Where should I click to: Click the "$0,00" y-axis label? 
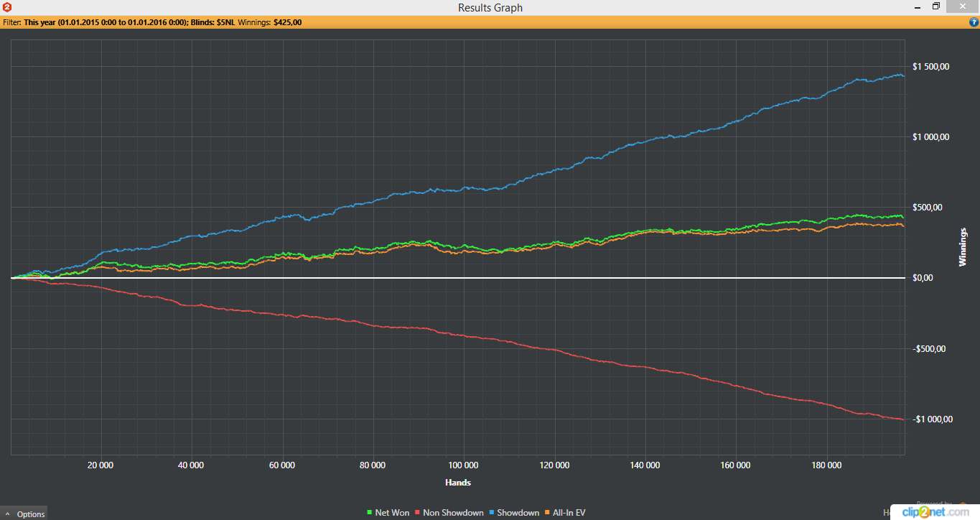click(x=923, y=278)
